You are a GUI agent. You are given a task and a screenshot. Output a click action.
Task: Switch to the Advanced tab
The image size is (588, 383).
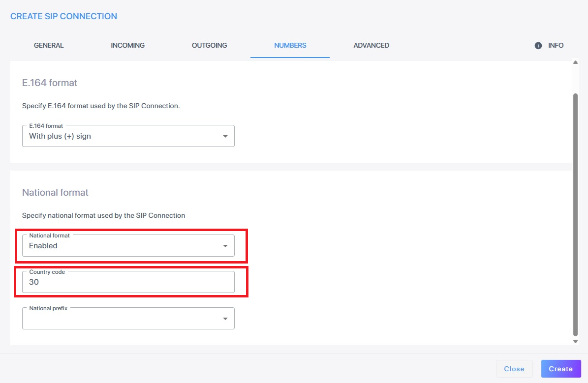click(371, 45)
